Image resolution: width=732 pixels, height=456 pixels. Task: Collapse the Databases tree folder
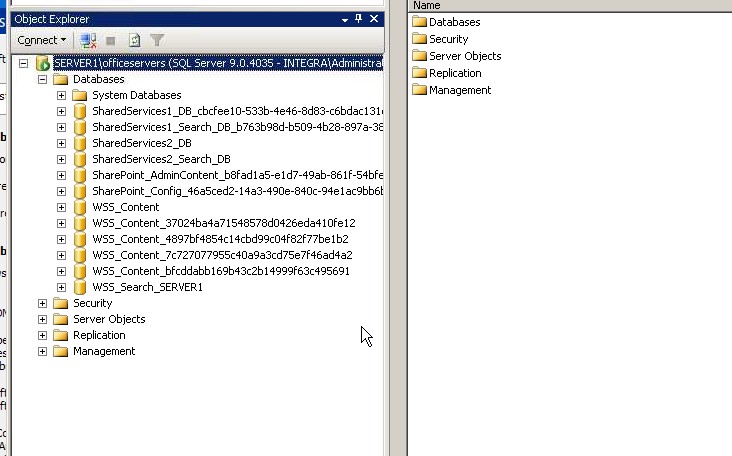click(42, 79)
